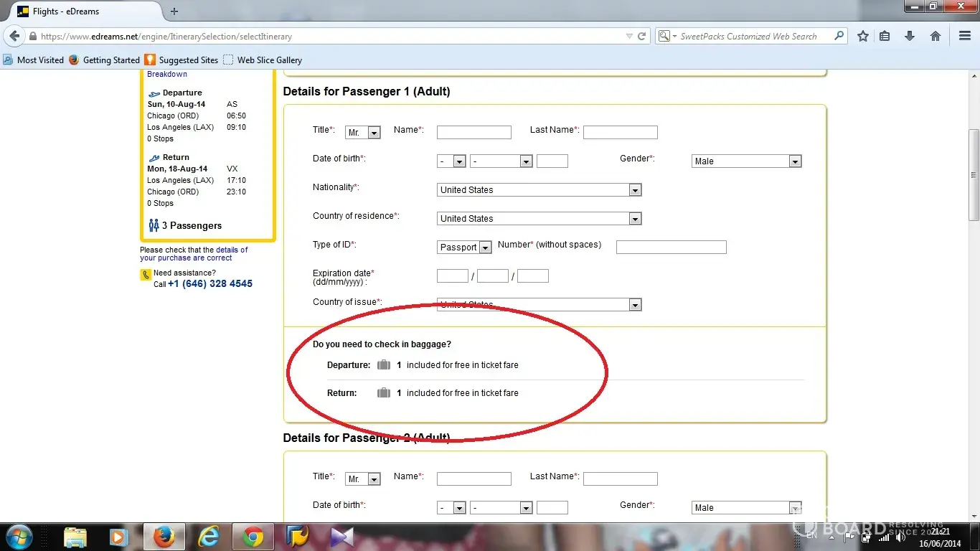Open the Firefox downloads arrow icon
Image resolution: width=980 pixels, height=551 pixels.
tap(910, 36)
